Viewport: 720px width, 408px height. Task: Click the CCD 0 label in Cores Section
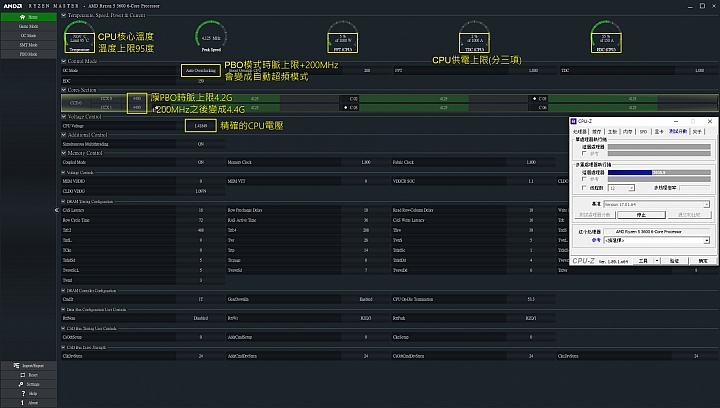click(x=76, y=103)
